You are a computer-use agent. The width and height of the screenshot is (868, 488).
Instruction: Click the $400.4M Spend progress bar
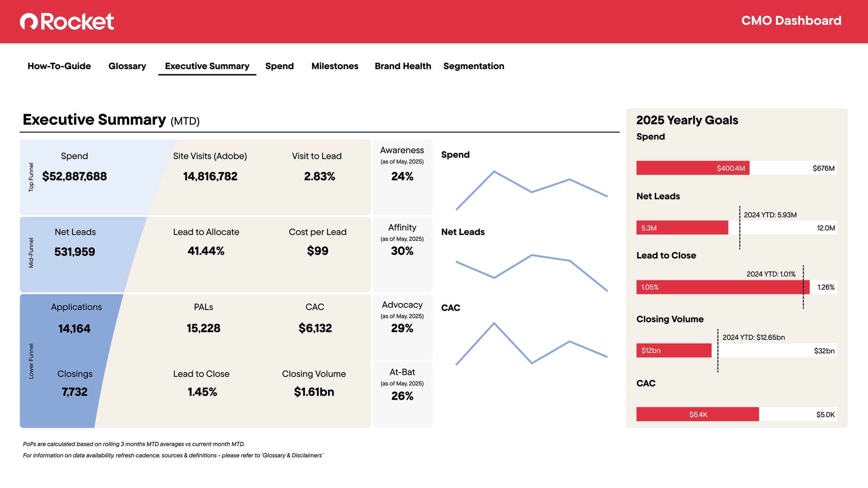click(692, 168)
